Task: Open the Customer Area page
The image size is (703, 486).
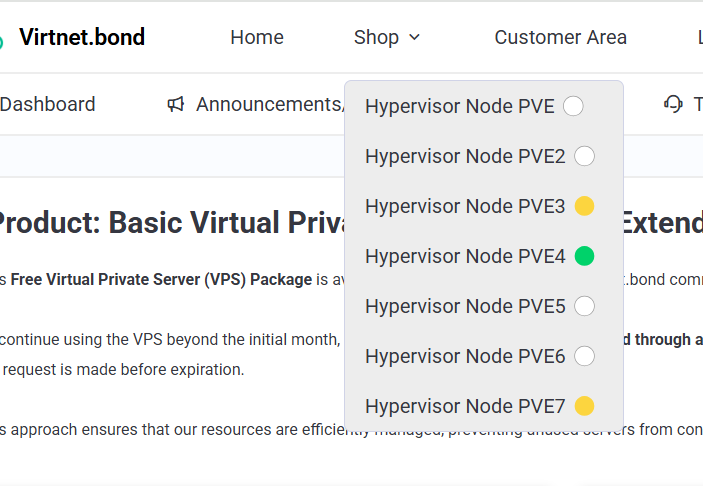Action: [560, 37]
